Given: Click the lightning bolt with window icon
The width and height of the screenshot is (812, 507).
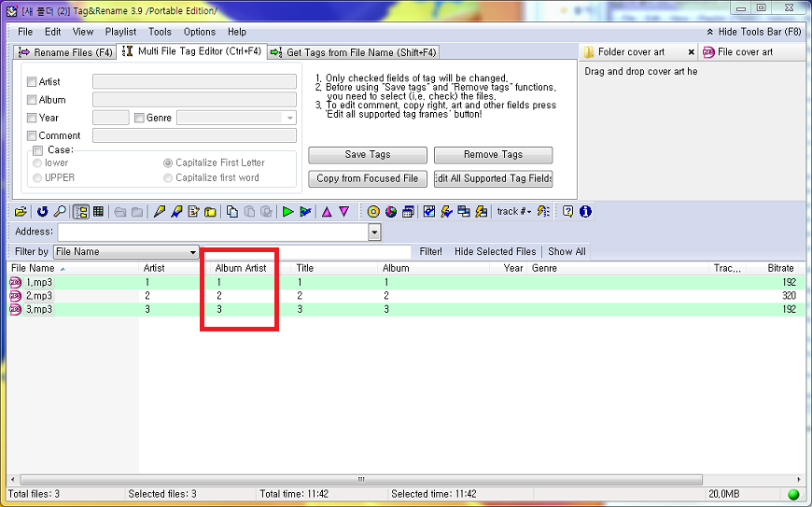Looking at the screenshot, I should [x=481, y=211].
